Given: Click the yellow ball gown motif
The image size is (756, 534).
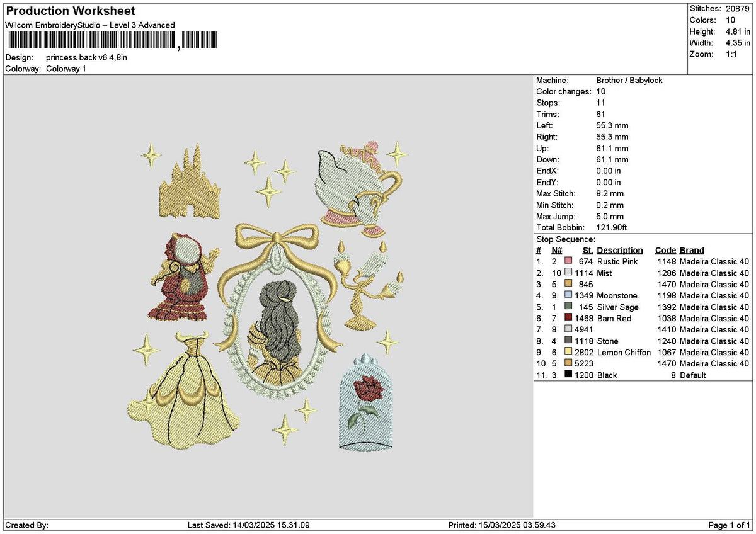Looking at the screenshot, I should [184, 389].
